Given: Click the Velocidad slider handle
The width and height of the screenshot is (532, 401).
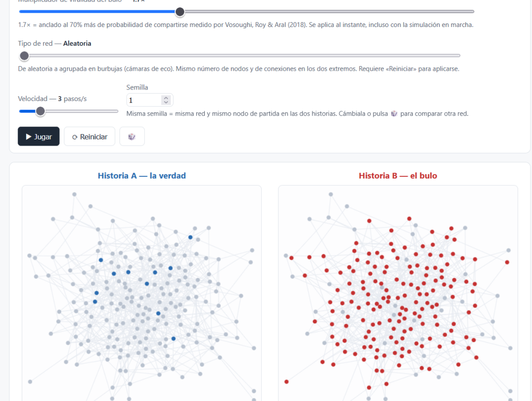Looking at the screenshot, I should (x=41, y=111).
